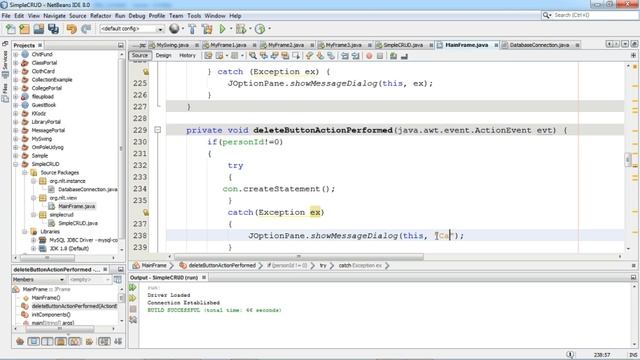640x360 pixels.
Task: Click the Build Project hammer icon
Action: point(192,29)
